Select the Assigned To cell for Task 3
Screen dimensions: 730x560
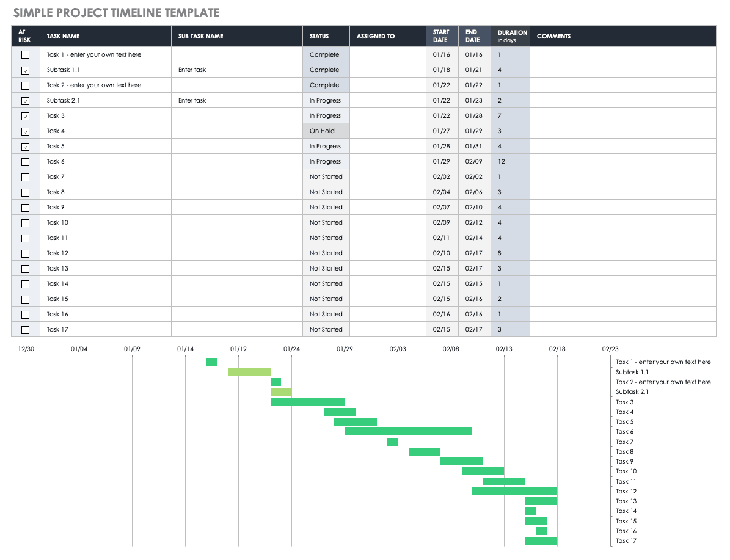[387, 115]
